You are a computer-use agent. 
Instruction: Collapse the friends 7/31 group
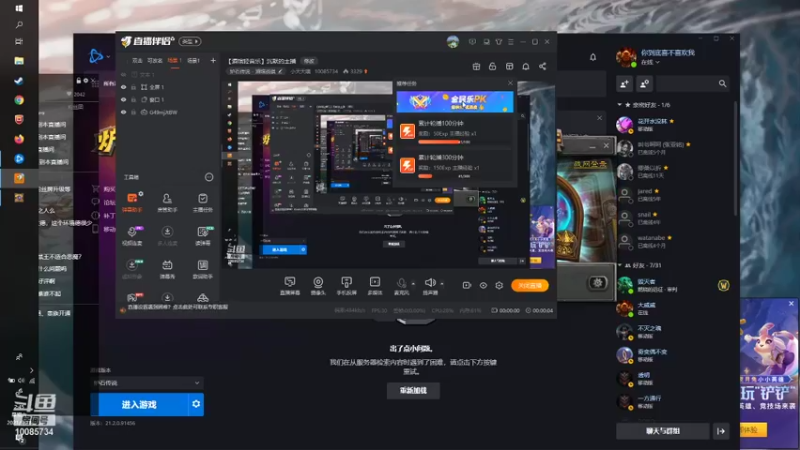619,265
